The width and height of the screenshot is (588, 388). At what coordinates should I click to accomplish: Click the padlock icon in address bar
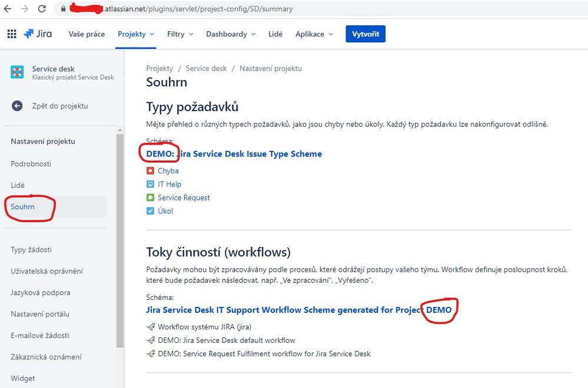coord(62,9)
